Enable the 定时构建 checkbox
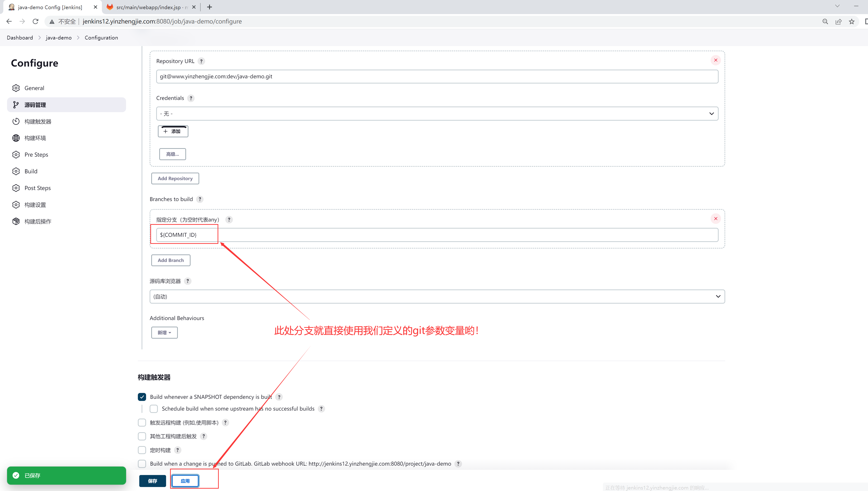 [x=142, y=450]
